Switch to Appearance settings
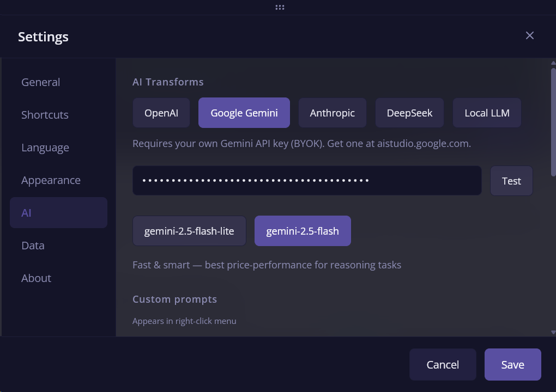The height and width of the screenshot is (392, 556). 51,180
